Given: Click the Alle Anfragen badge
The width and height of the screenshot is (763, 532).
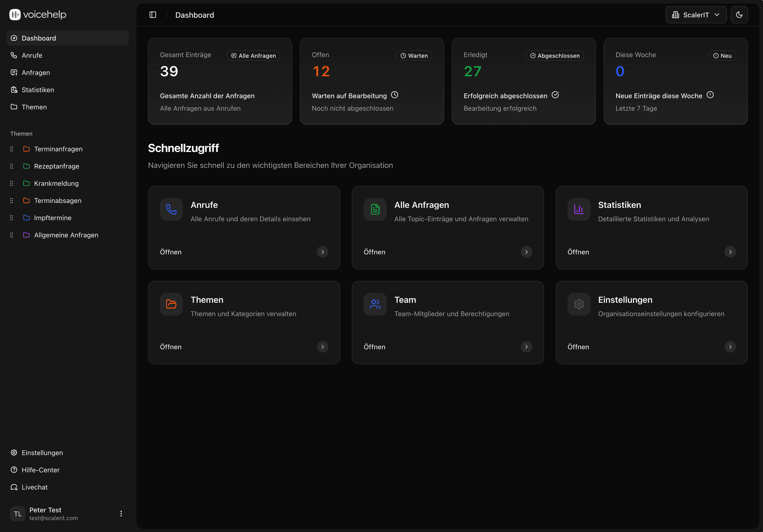Looking at the screenshot, I should 253,55.
